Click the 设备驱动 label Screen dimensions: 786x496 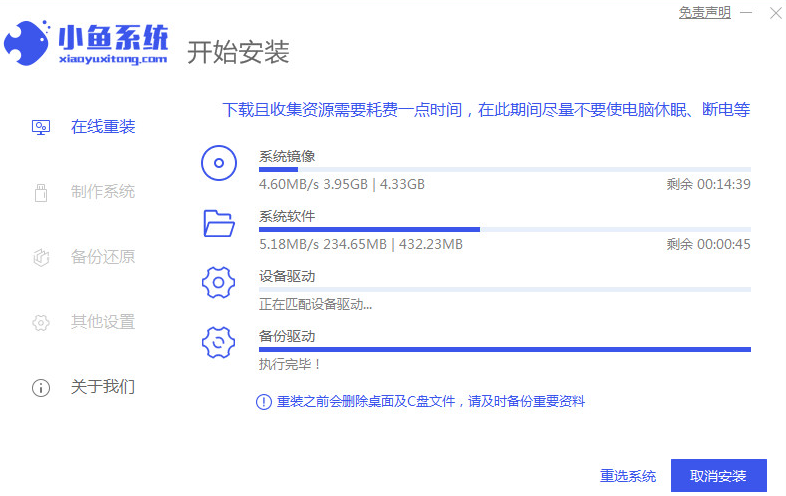(287, 276)
